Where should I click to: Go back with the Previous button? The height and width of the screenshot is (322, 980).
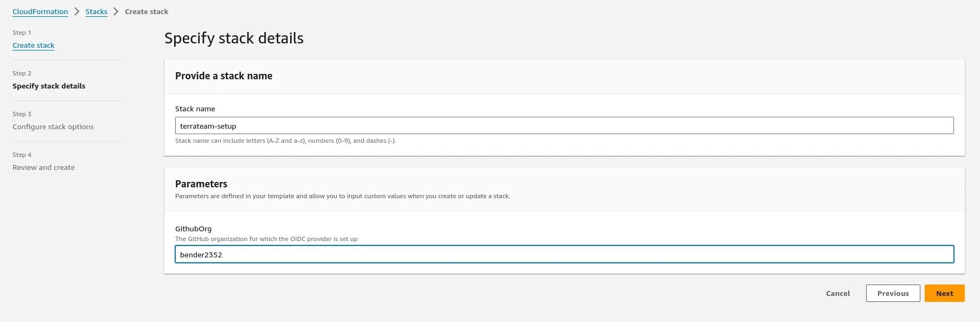[x=893, y=293]
